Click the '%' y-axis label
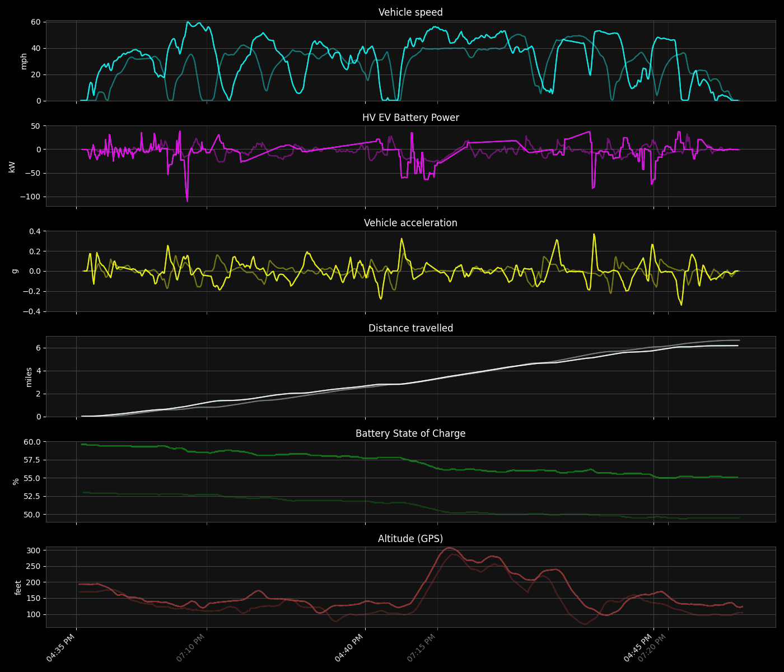This screenshot has height=672, width=784. (16, 482)
